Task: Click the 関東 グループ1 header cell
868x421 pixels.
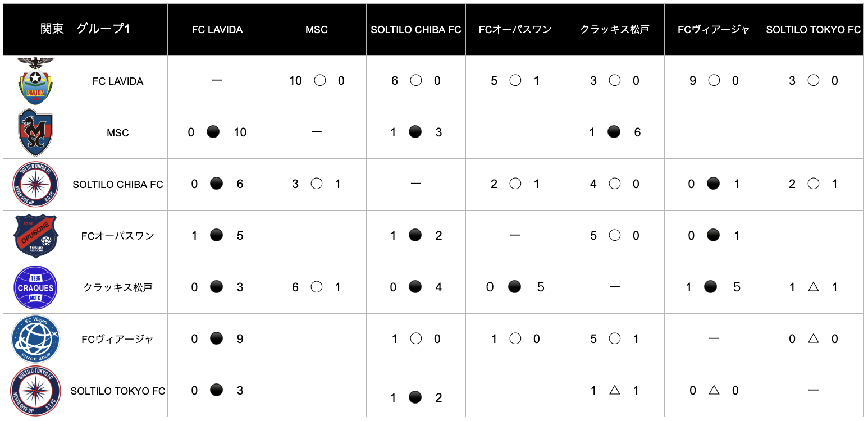Action: (x=85, y=29)
